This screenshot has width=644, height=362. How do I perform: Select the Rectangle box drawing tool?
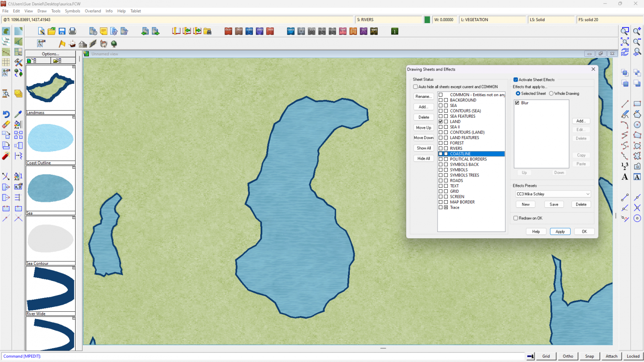(x=637, y=104)
